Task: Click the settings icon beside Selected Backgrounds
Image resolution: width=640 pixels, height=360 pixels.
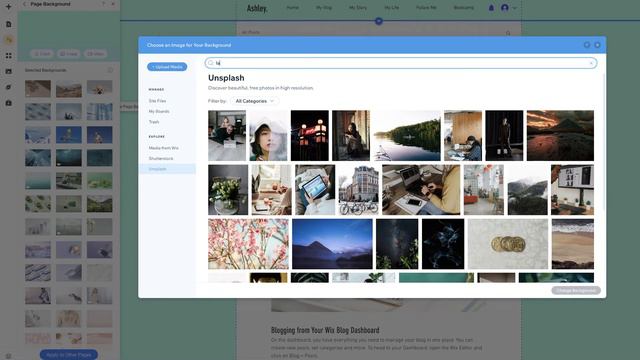Action: coord(110,70)
